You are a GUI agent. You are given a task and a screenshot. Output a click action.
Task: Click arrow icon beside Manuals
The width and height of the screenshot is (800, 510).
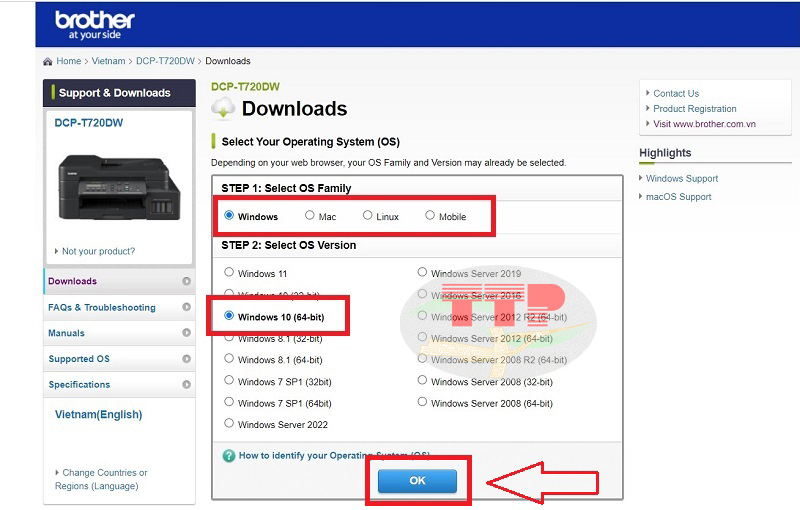coord(186,333)
